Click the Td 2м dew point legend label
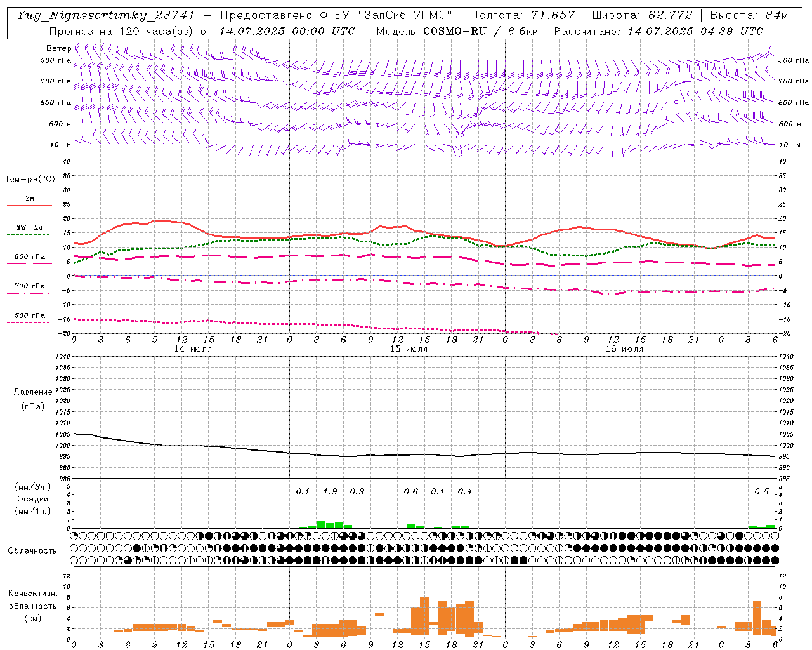812x650 pixels. [x=29, y=227]
